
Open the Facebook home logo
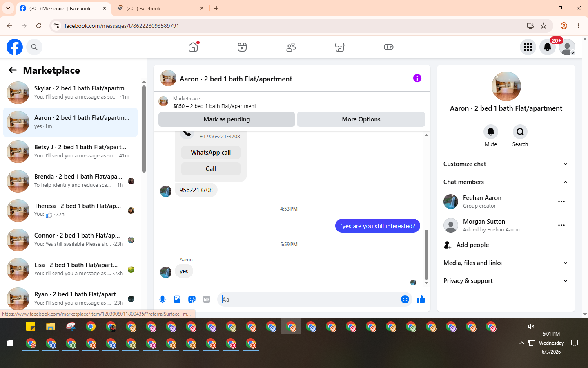[15, 47]
